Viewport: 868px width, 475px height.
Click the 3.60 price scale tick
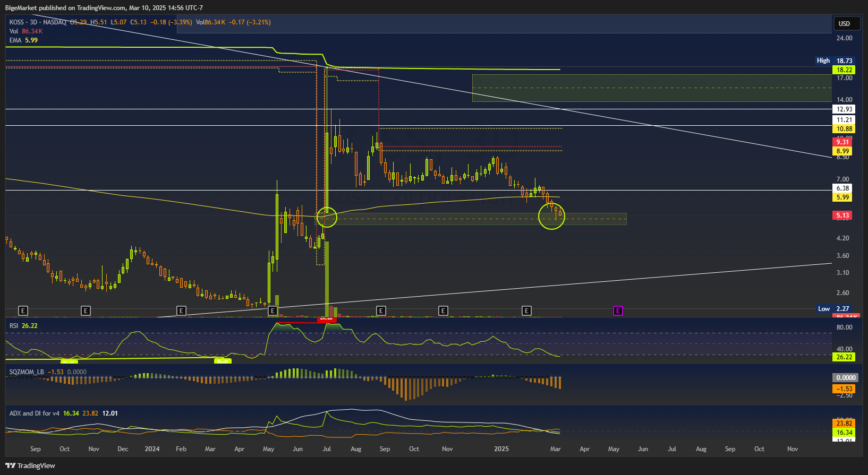pyautogui.click(x=843, y=256)
